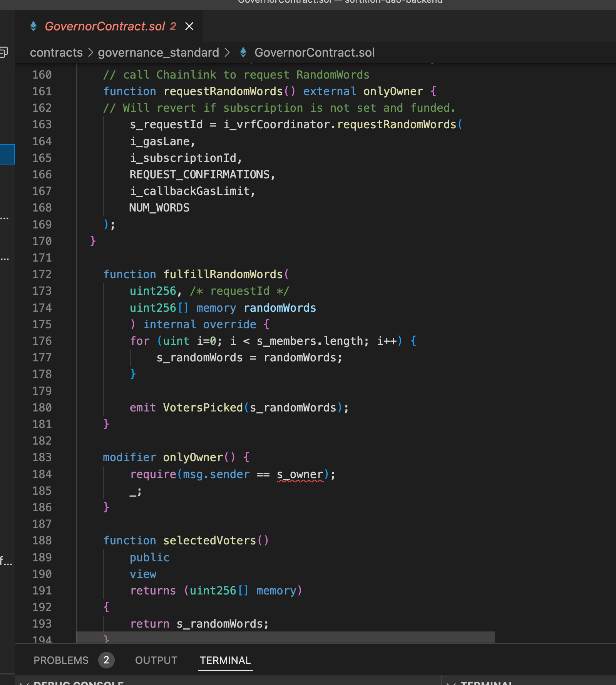Click the horizontal editor scrollbar

tap(286, 637)
